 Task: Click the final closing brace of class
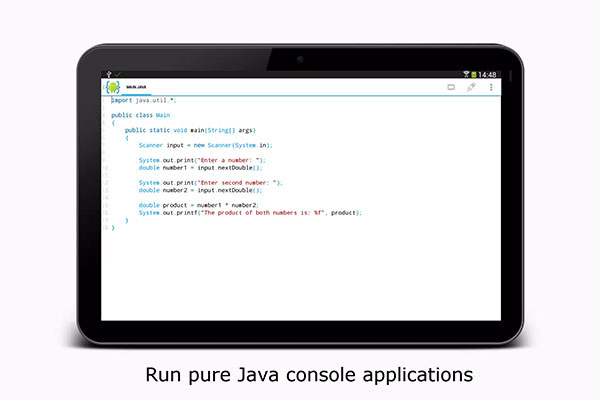coord(113,228)
